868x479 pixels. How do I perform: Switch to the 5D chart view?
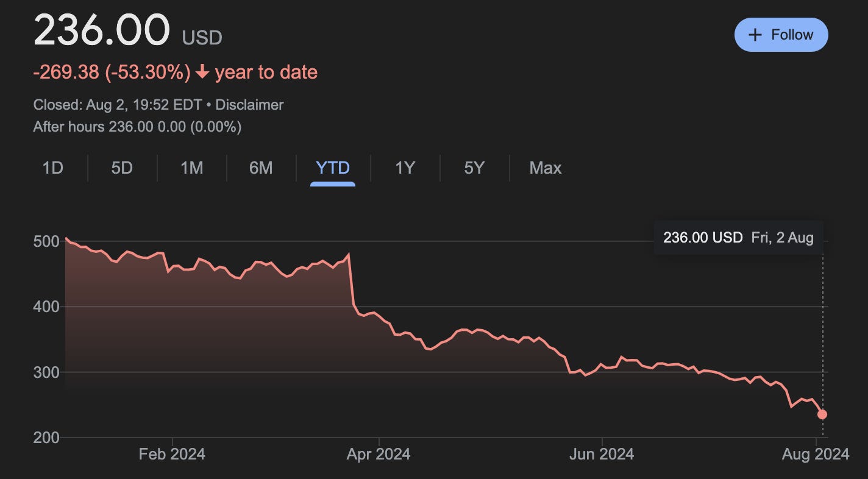tap(121, 168)
